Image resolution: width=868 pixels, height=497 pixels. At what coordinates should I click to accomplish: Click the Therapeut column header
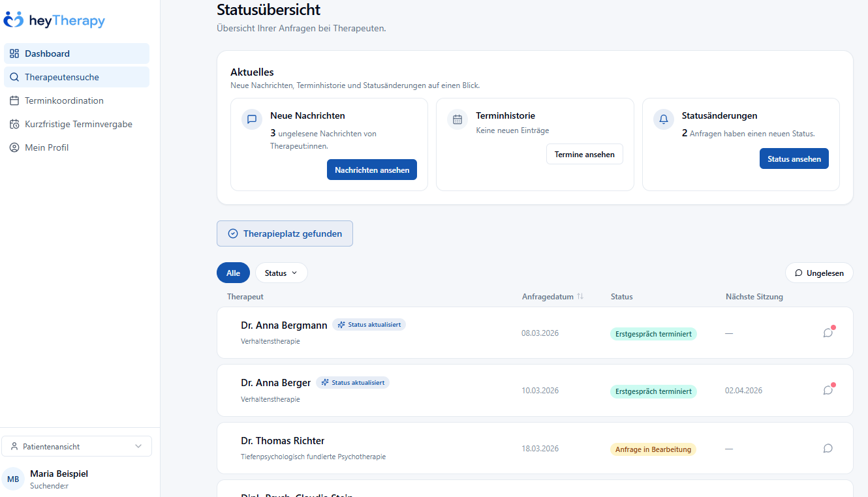click(245, 296)
